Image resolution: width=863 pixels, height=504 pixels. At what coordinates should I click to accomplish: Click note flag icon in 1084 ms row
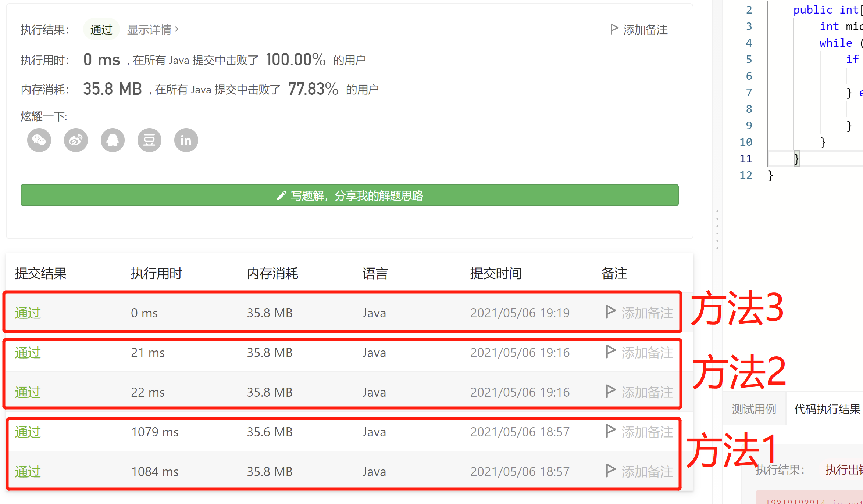tap(610, 470)
